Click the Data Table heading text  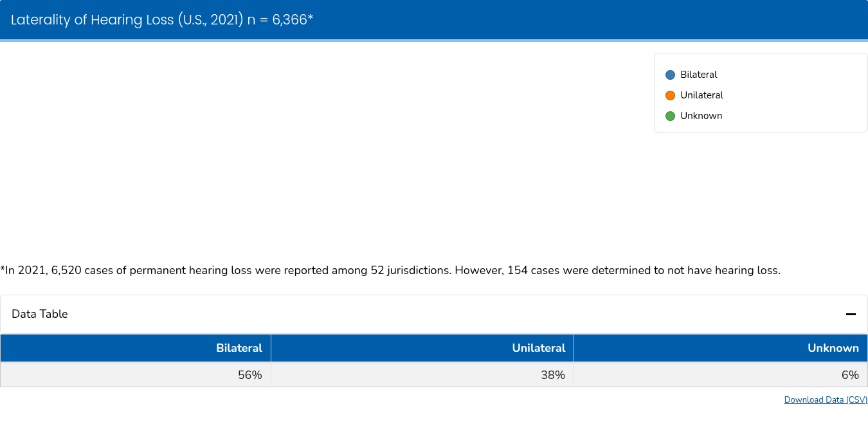coord(40,314)
